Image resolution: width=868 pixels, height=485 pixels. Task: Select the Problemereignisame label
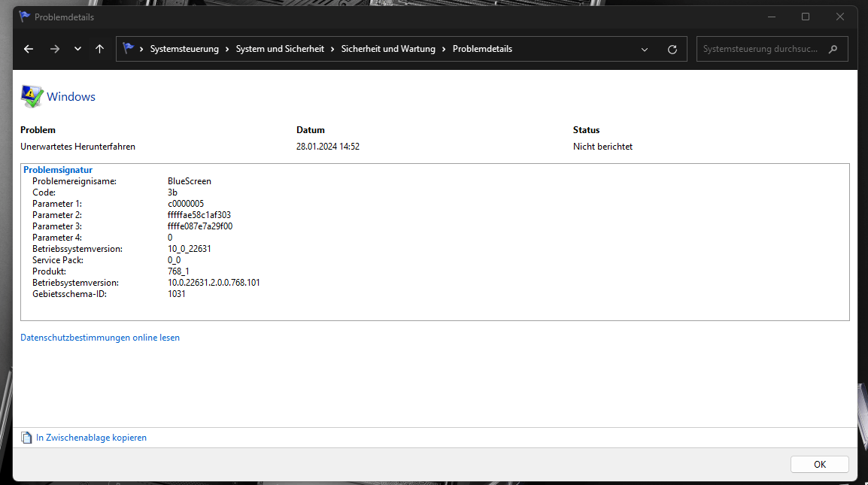coord(74,181)
